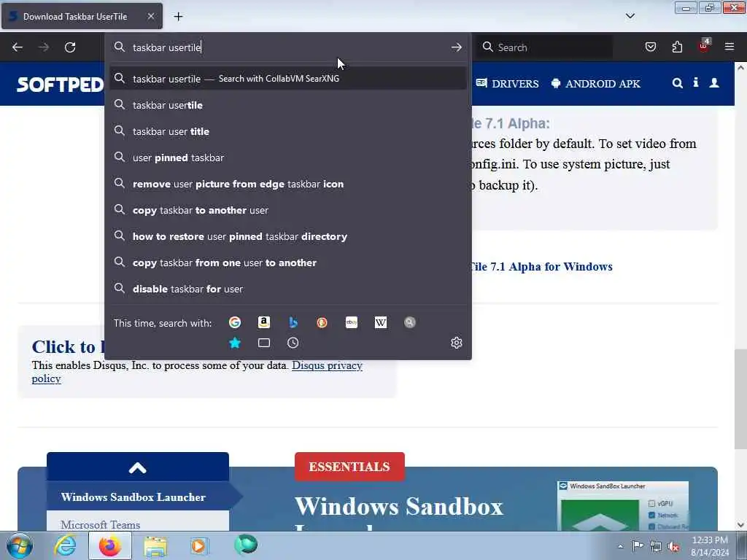Click the Softpedia info icon
The image size is (747, 560).
[696, 83]
